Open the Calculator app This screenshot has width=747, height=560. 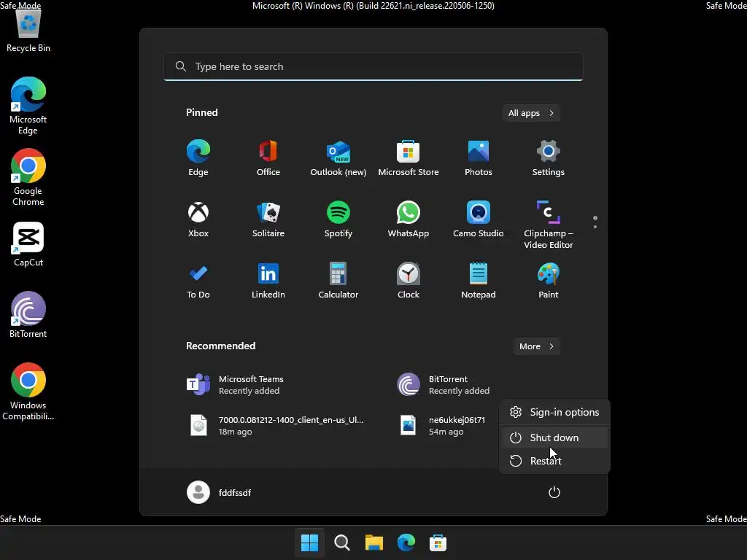point(338,281)
